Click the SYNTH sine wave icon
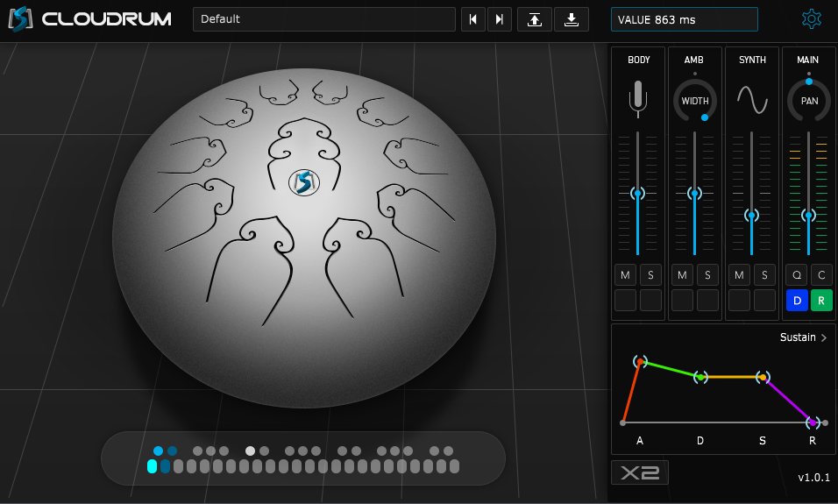Viewport: 838px width, 504px height. 752,100
